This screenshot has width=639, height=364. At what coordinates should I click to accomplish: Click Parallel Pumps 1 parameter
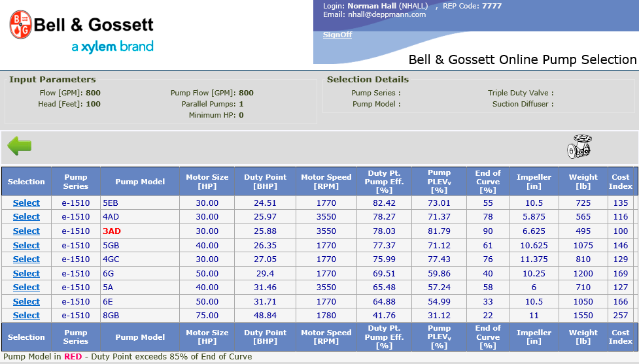coord(213,104)
